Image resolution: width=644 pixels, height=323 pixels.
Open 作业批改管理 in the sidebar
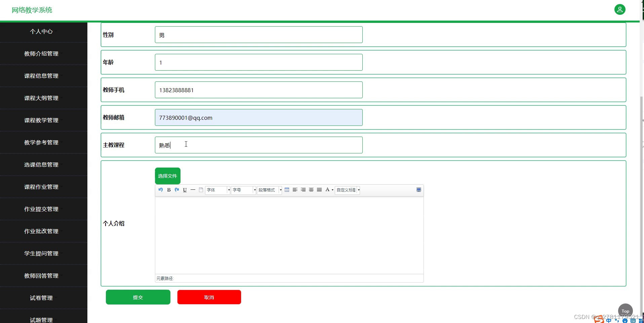point(41,231)
